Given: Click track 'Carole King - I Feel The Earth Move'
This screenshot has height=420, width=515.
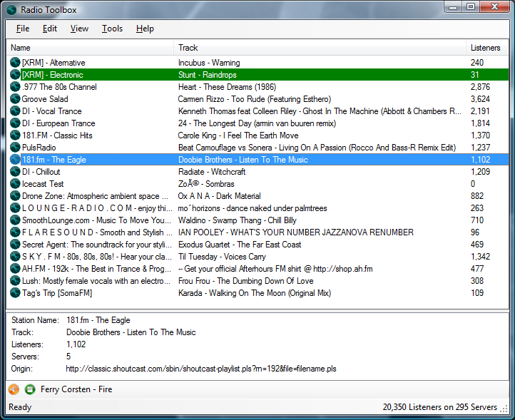Looking at the screenshot, I should [238, 135].
